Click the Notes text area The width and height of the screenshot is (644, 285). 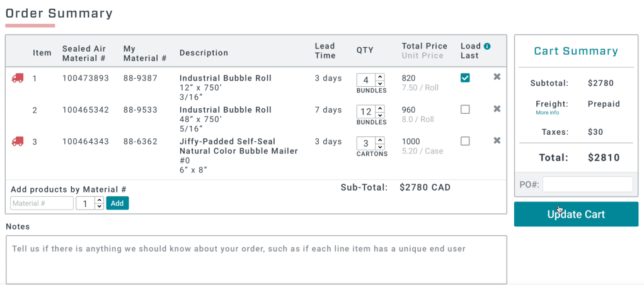pos(256,259)
